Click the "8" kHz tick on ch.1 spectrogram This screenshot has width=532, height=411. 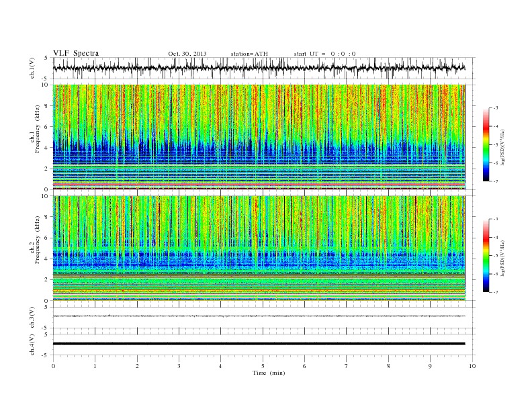coord(46,106)
